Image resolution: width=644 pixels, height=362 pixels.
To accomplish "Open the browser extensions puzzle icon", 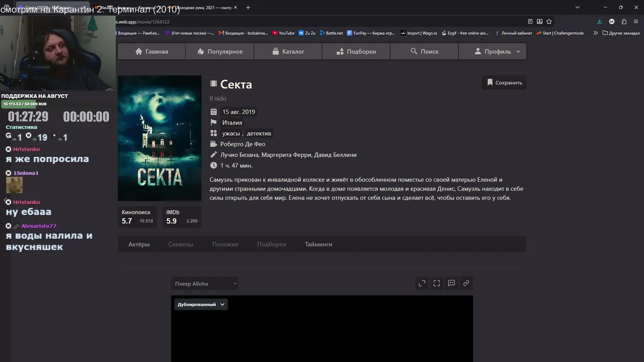I will point(624,22).
